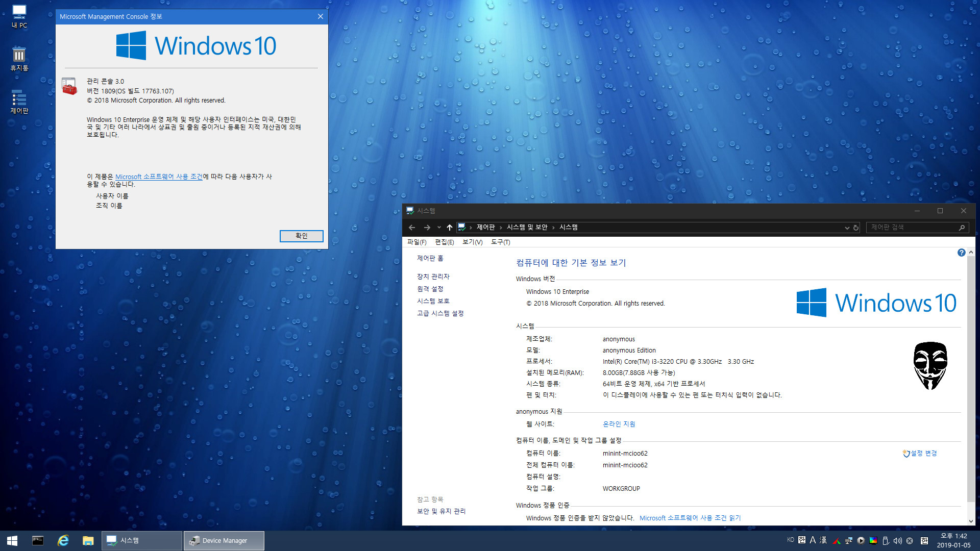Select the 제어판 breadcrumb in the address bar
The height and width of the screenshot is (551, 980).
coord(486,227)
